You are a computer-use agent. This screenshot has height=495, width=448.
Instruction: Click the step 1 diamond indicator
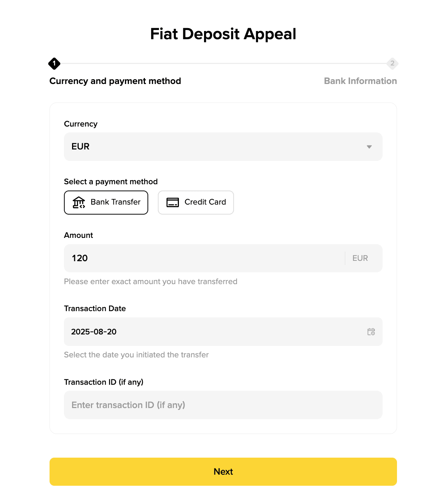pyautogui.click(x=54, y=64)
